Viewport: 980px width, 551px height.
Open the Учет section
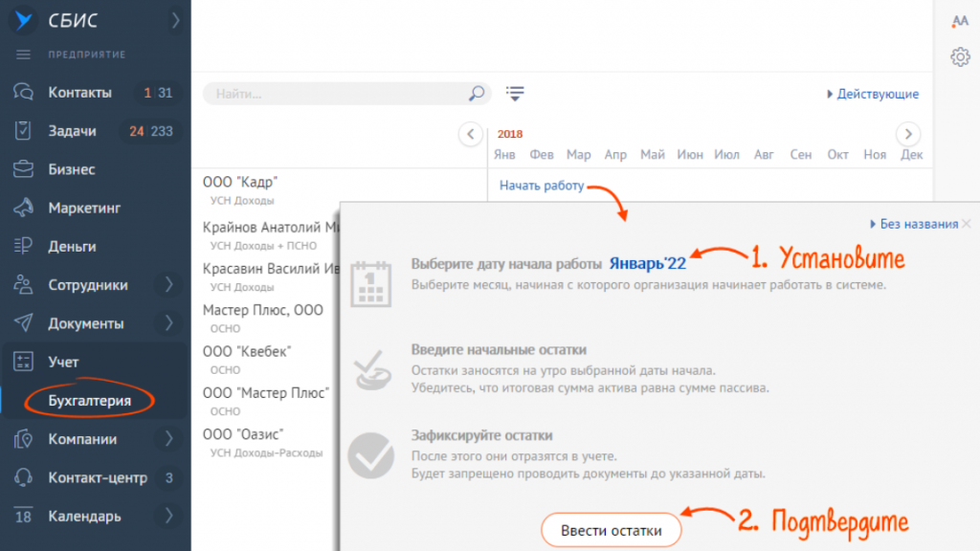(x=64, y=362)
